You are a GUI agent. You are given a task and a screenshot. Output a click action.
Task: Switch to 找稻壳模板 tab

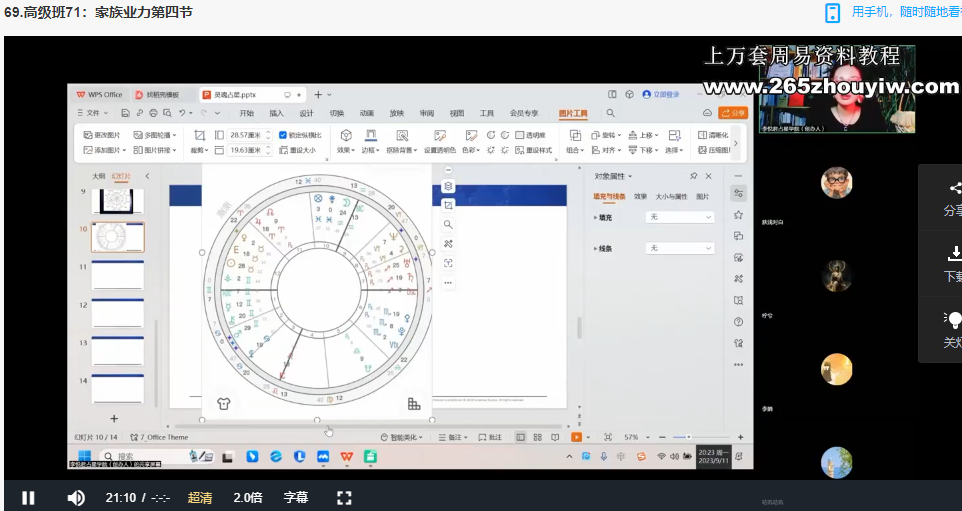pos(158,94)
